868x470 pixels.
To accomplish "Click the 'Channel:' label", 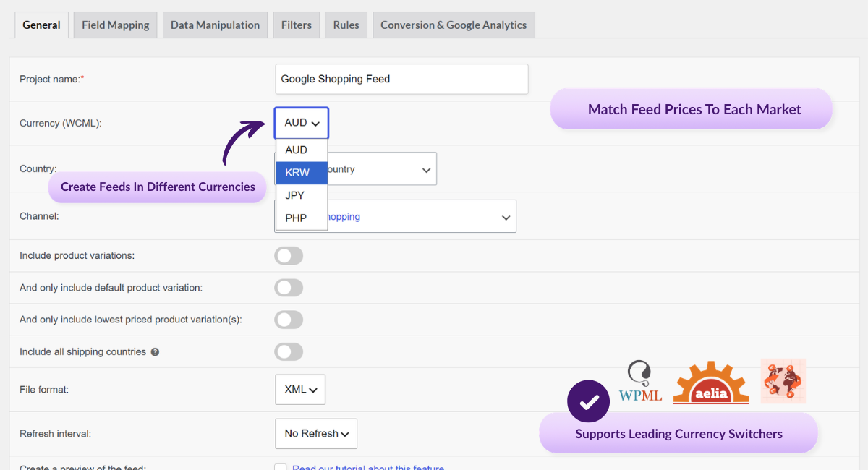I will click(39, 215).
